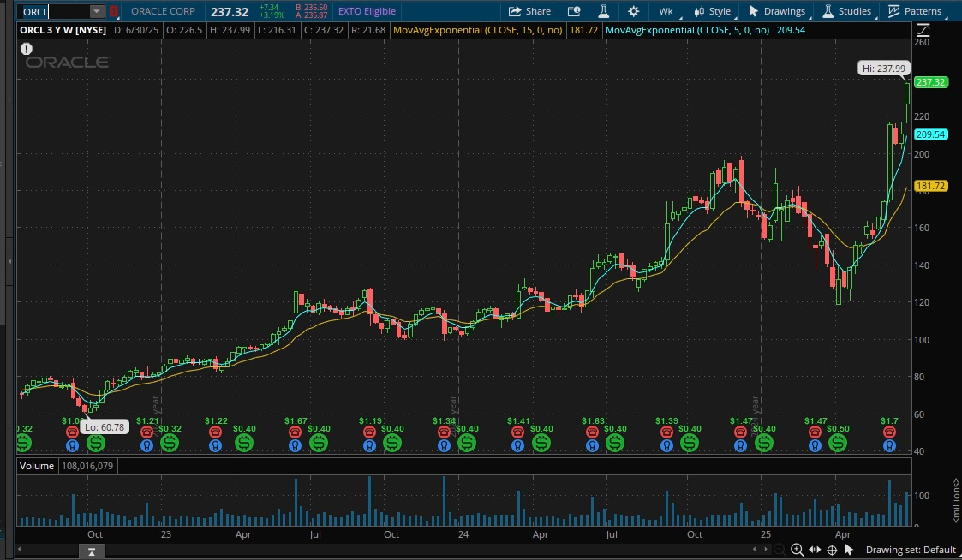Click the flask icon in top toolbar

[604, 11]
